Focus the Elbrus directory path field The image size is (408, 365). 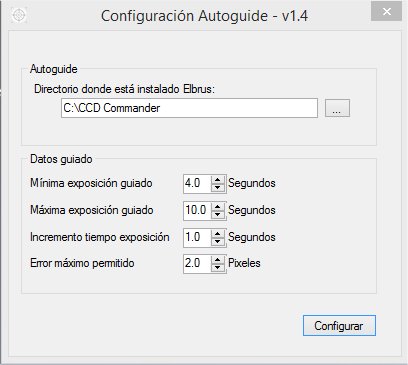coord(189,108)
